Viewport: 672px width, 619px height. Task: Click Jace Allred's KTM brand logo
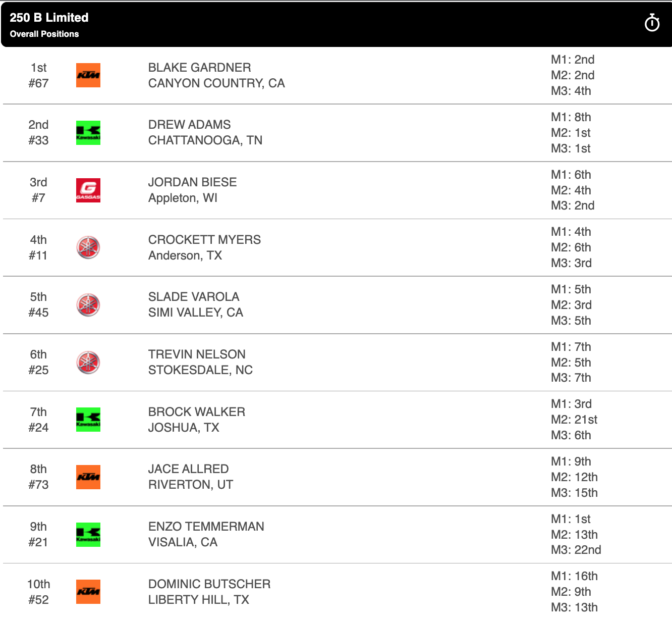(88, 477)
